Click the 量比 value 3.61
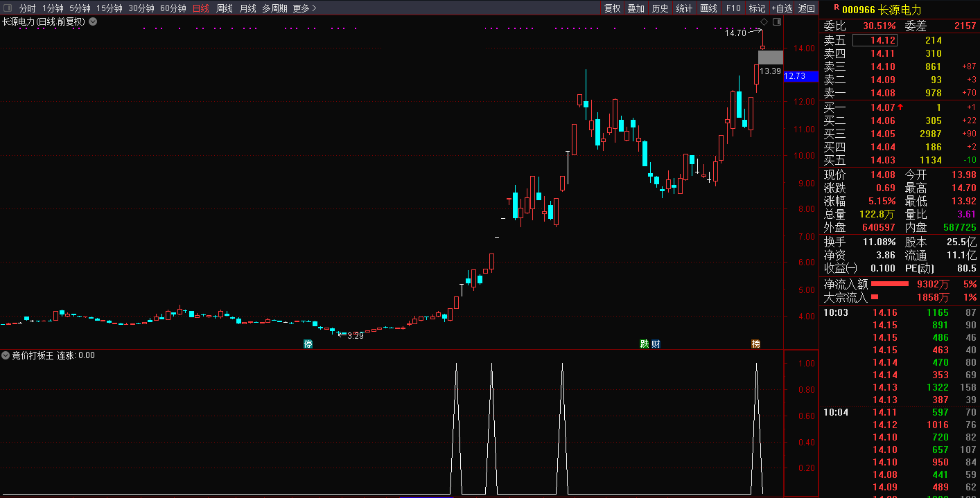Screen dimensions: 980x498 967,215
